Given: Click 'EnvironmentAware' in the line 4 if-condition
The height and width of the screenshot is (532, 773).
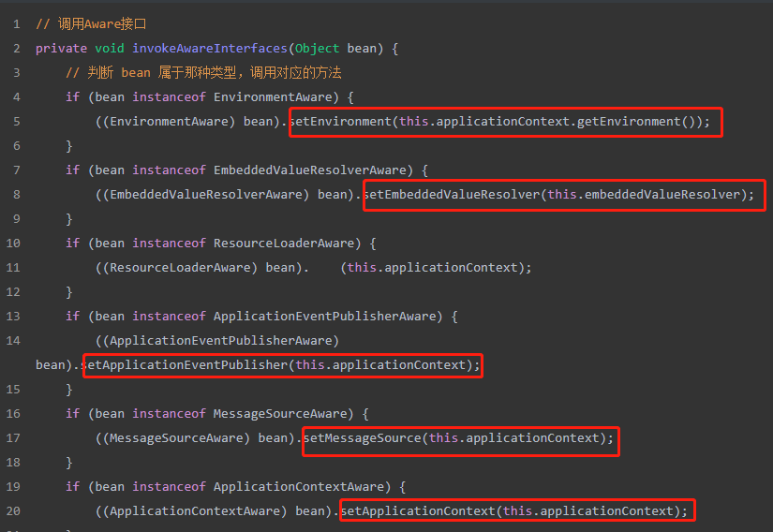Looking at the screenshot, I should (273, 97).
